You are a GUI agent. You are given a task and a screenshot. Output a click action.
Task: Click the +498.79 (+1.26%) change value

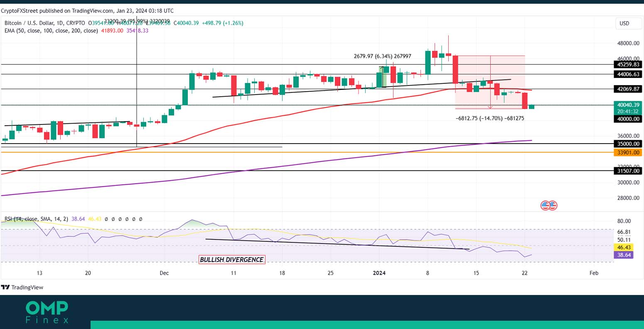[222, 23]
